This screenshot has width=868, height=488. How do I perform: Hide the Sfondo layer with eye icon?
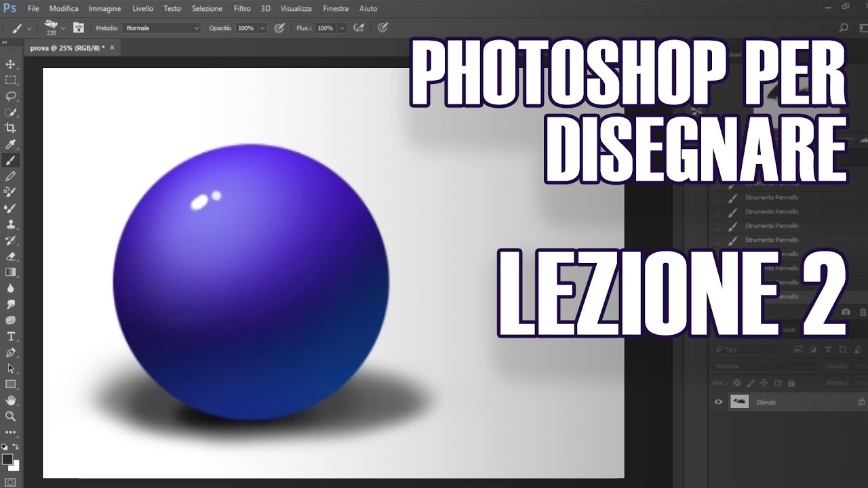[x=719, y=402]
